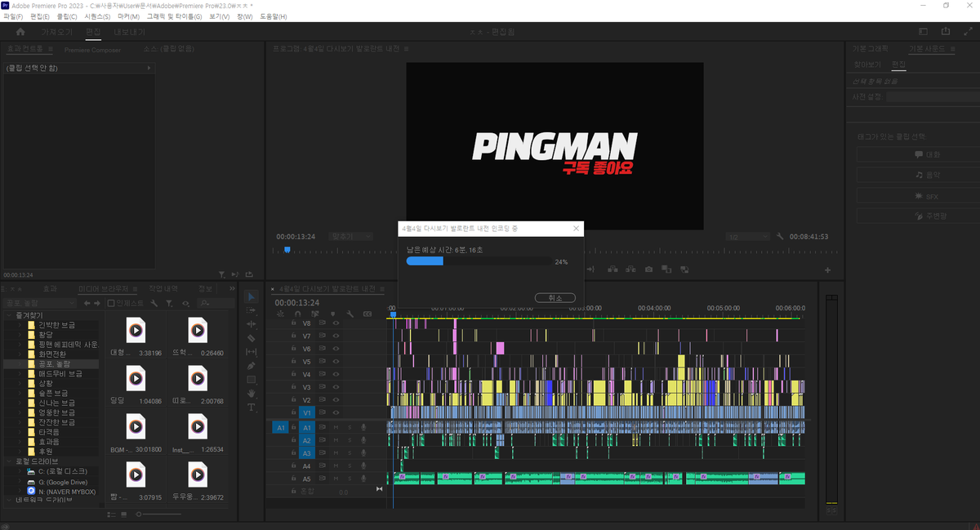Select the Rectangle tool
The width and height of the screenshot is (980, 530).
pyautogui.click(x=252, y=380)
